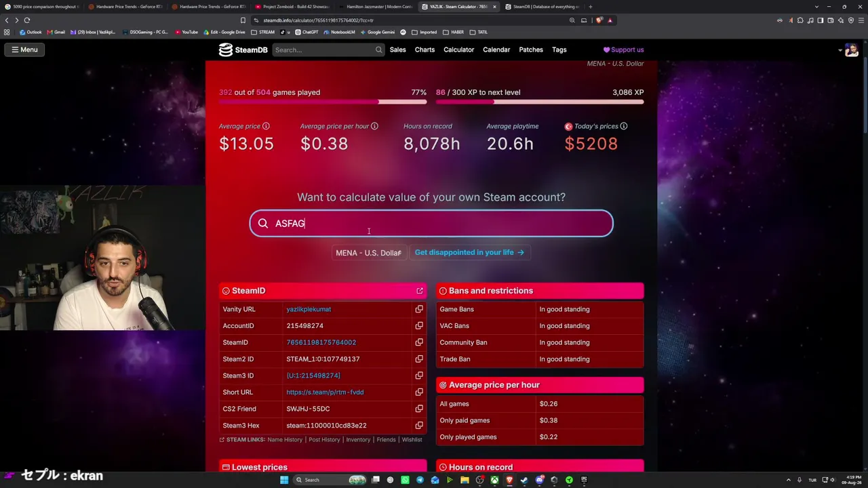Click the browser back arrow
This screenshot has width=868, height=488.
(7, 20)
